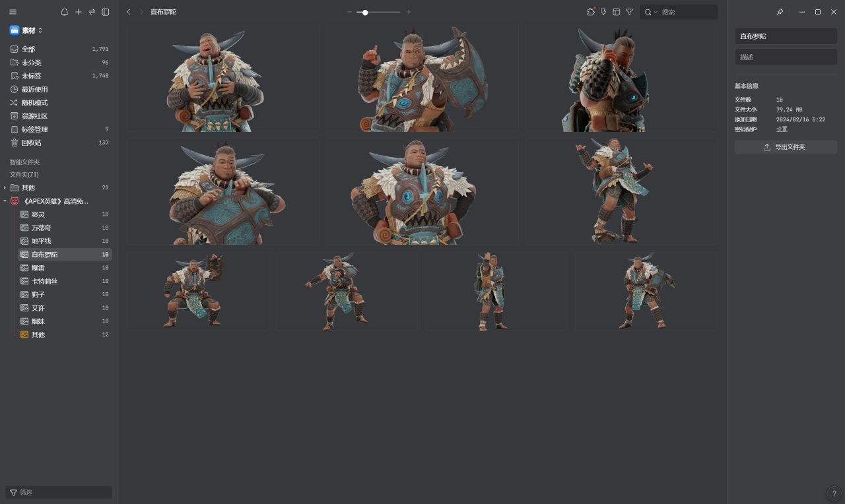845x504 pixels.
Task: Open the notifications bell
Action: [64, 12]
